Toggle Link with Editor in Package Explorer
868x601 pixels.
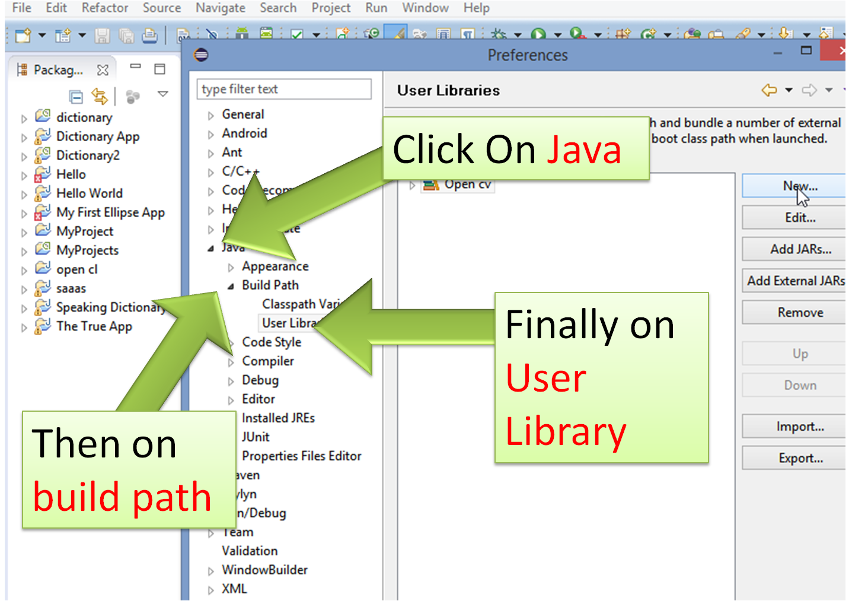[x=100, y=96]
